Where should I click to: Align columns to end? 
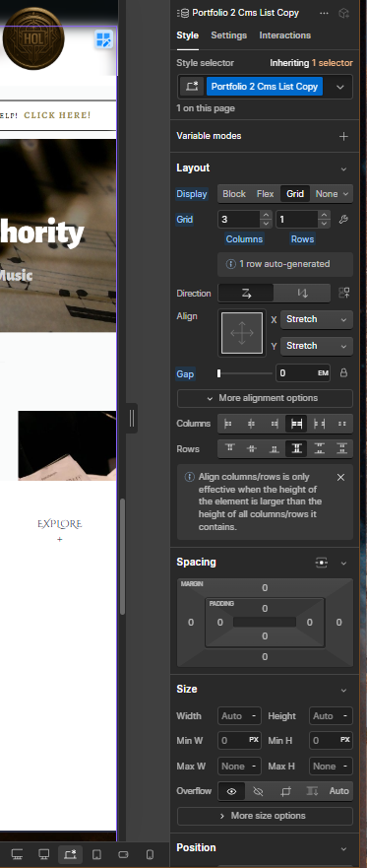tap(274, 424)
